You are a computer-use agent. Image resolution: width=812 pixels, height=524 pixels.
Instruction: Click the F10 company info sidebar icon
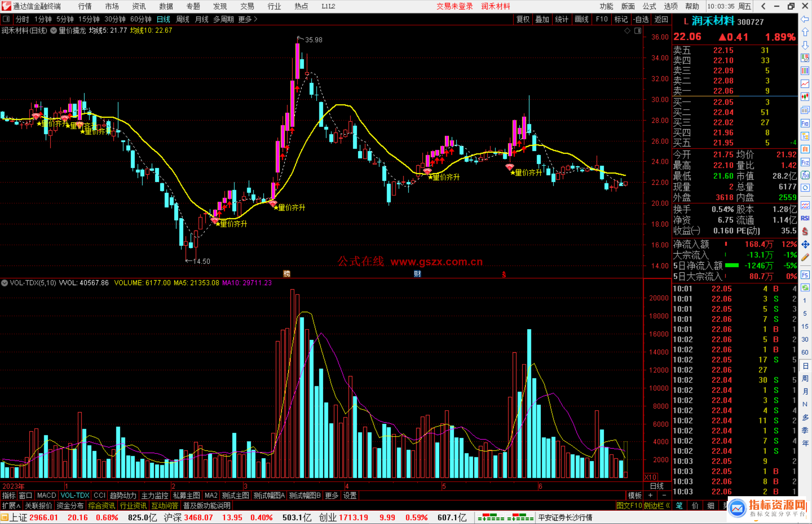pyautogui.click(x=805, y=123)
